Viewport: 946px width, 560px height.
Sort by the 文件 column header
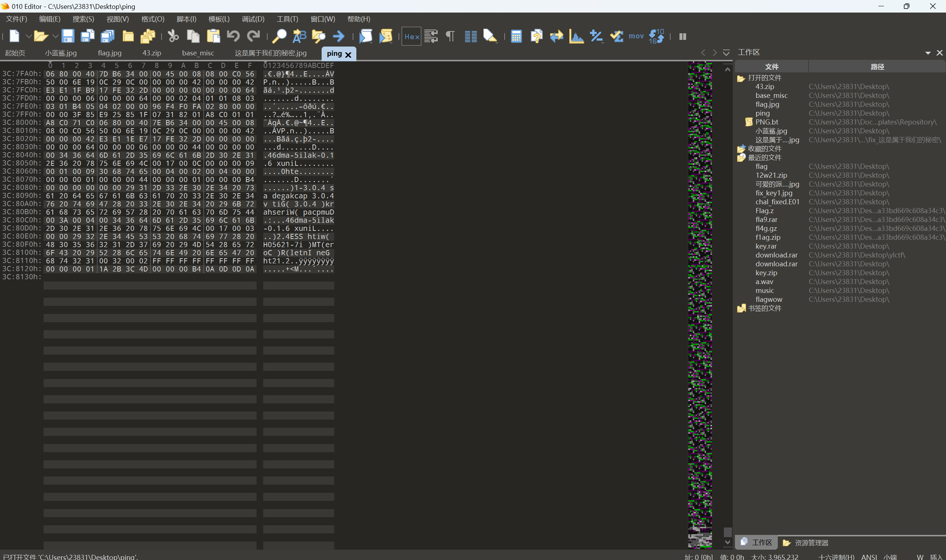[772, 67]
